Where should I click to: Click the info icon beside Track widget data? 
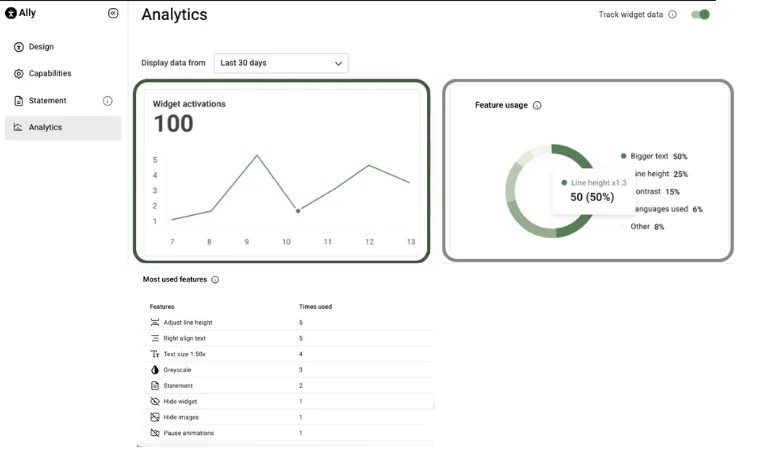point(673,14)
